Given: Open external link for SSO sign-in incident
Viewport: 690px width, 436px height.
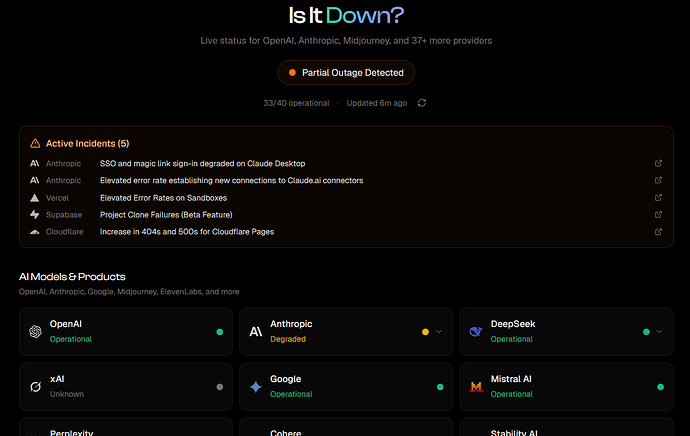Looking at the screenshot, I should coord(658,163).
